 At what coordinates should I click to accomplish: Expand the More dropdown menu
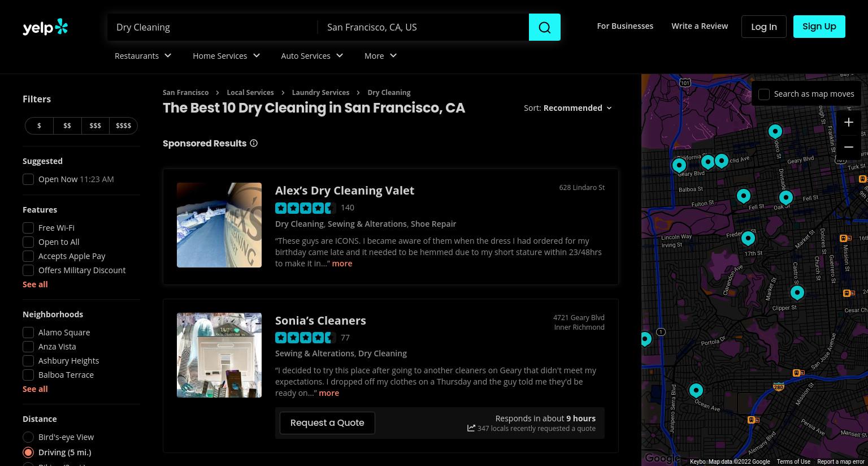tap(381, 56)
